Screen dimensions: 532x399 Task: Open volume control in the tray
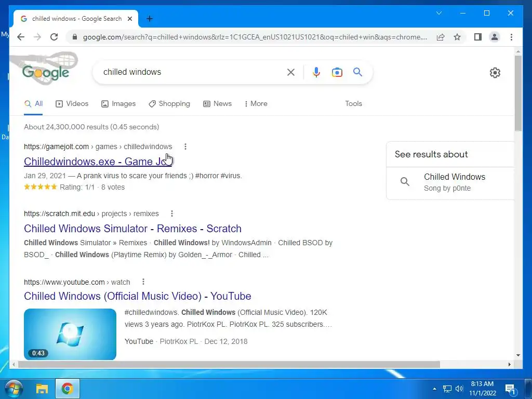tap(459, 389)
